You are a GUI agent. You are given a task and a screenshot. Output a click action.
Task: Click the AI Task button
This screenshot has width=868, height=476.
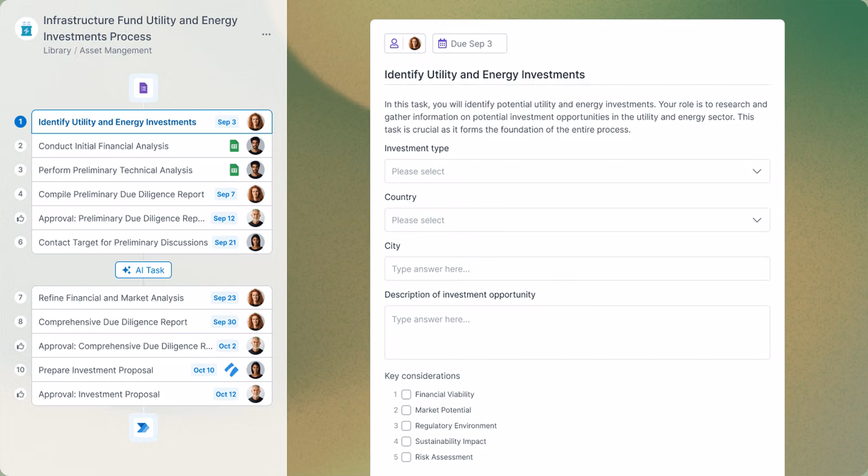(x=143, y=270)
